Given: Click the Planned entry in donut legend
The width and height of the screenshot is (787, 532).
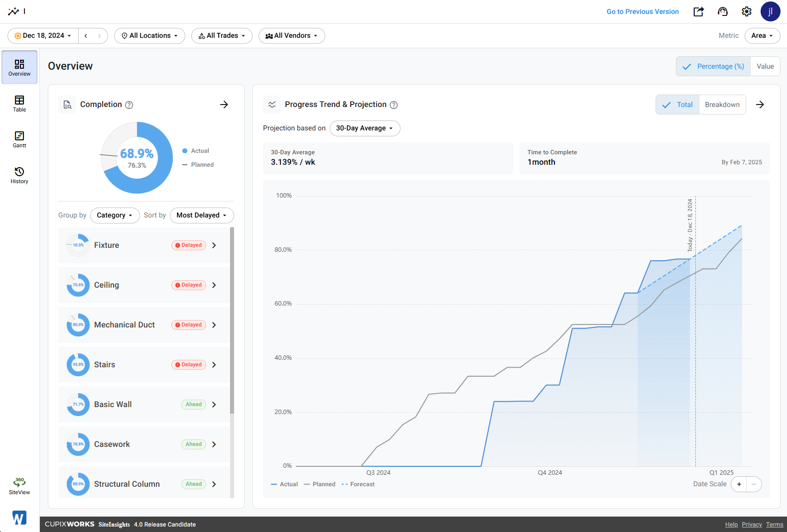Looking at the screenshot, I should tap(198, 165).
